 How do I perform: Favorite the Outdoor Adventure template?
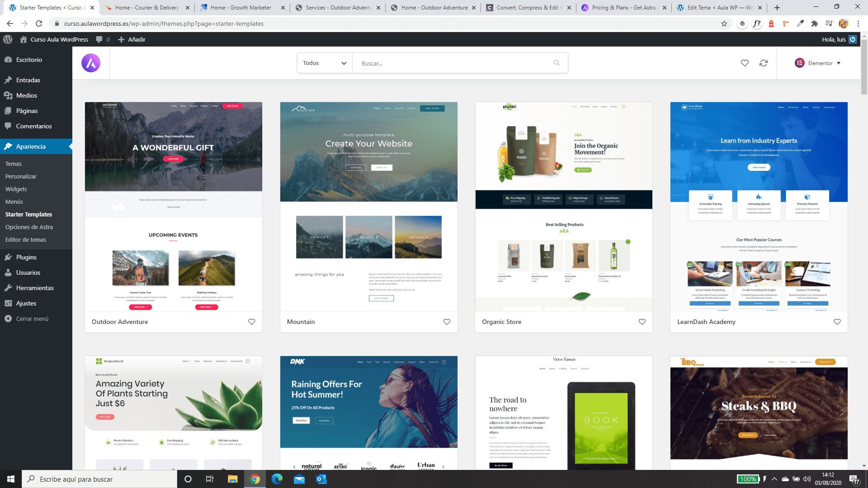252,322
